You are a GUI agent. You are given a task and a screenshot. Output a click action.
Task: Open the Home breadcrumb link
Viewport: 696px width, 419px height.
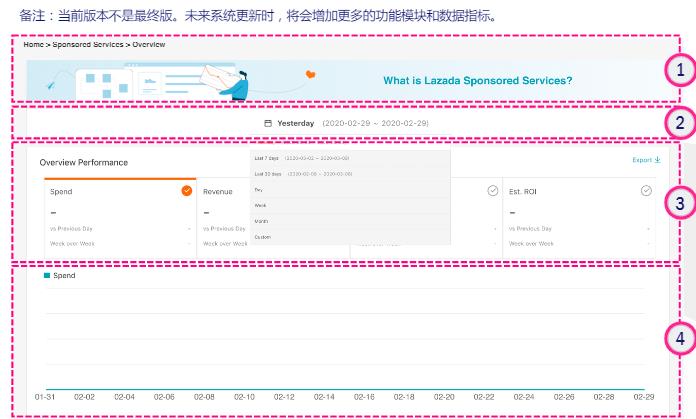click(x=33, y=44)
